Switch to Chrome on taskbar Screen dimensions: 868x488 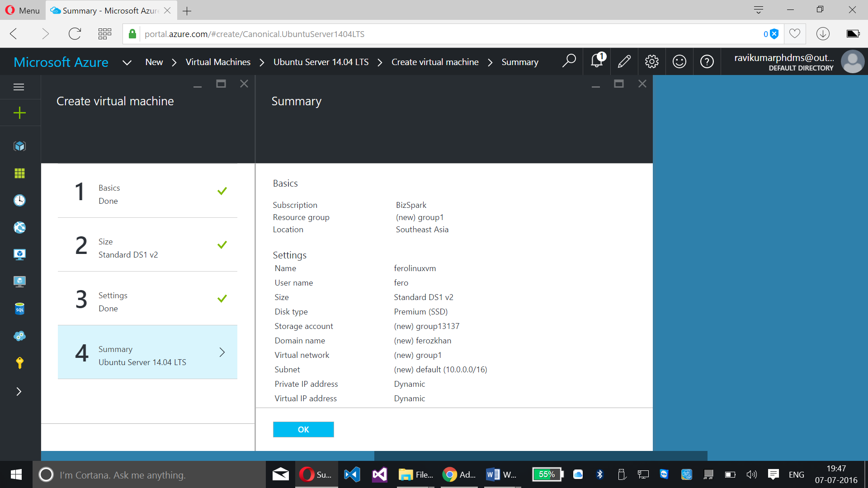pyautogui.click(x=459, y=474)
